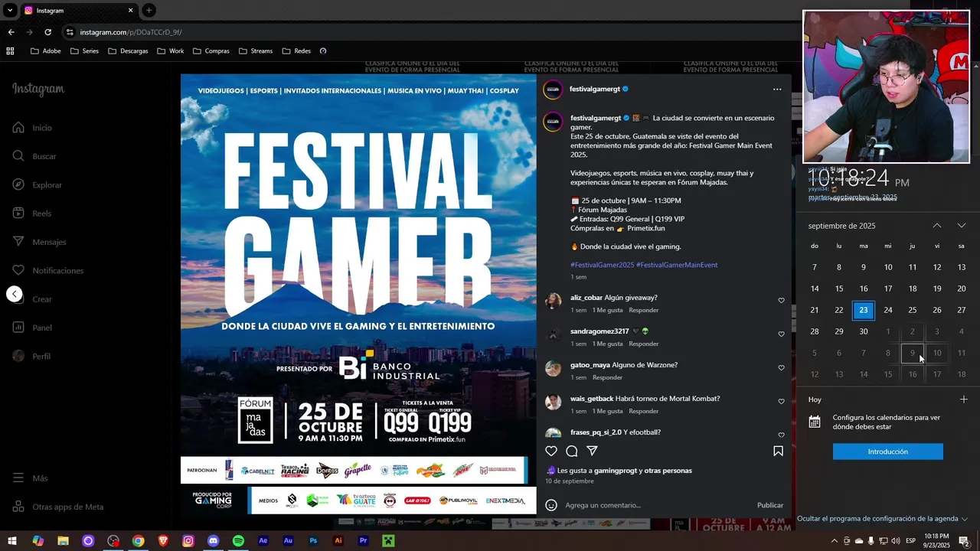Open the tab search dropdown
980x551 pixels.
pos(10,10)
